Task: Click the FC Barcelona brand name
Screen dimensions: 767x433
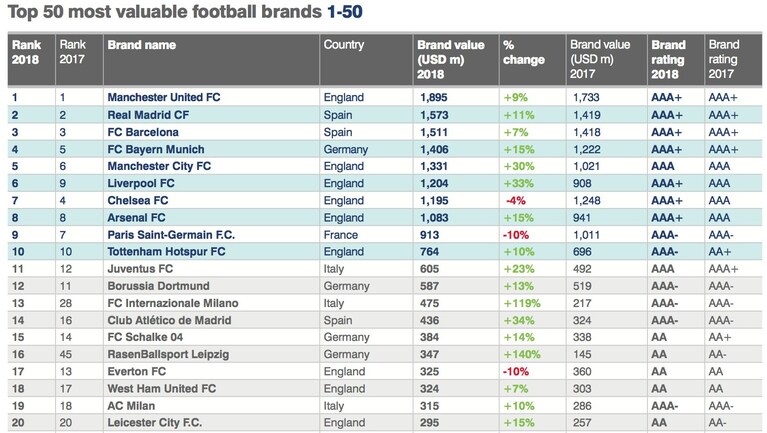Action: pos(143,132)
